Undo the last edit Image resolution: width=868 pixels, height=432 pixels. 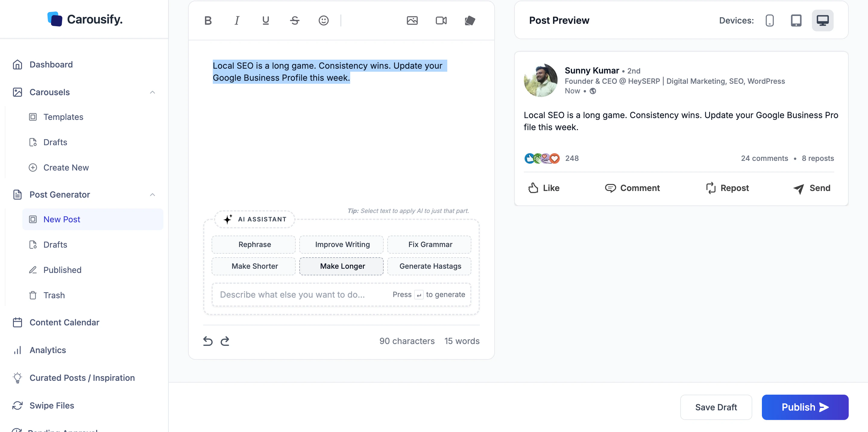pyautogui.click(x=208, y=341)
